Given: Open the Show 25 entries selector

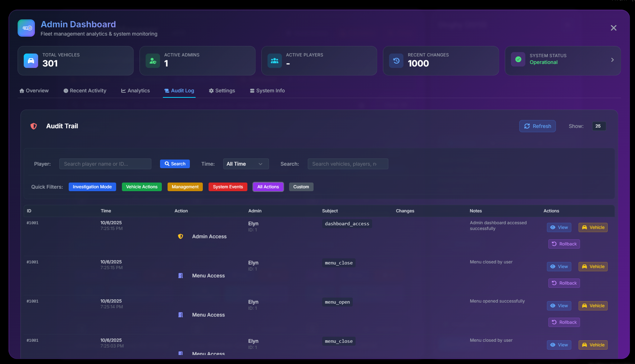Looking at the screenshot, I should pyautogui.click(x=599, y=126).
